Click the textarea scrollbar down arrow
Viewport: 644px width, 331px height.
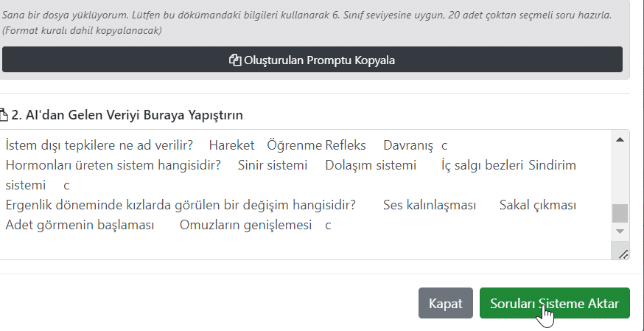(620, 231)
